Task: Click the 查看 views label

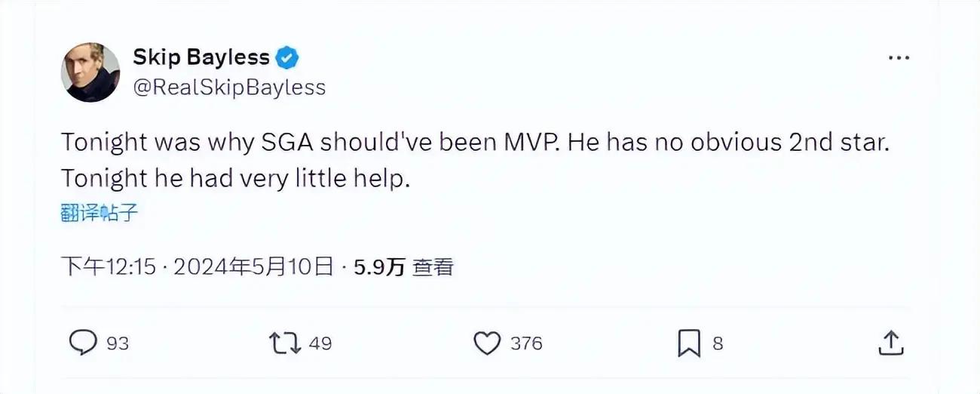Action: click(433, 266)
